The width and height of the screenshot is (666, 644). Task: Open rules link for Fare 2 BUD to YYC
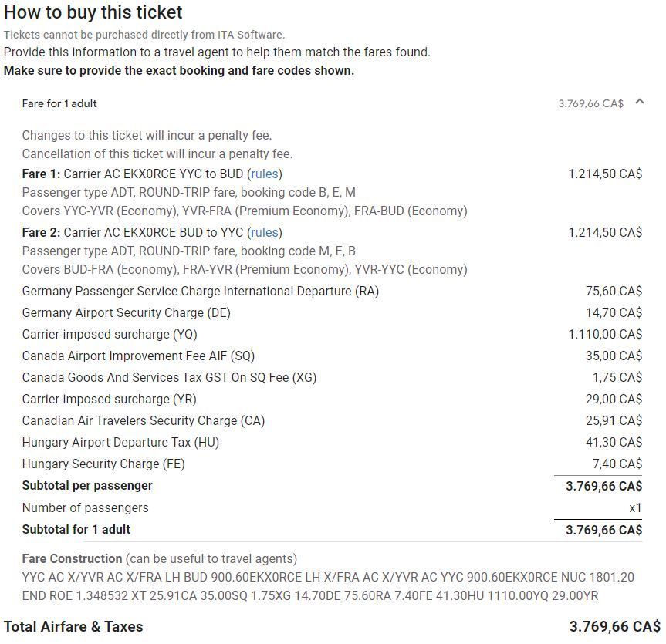[265, 233]
